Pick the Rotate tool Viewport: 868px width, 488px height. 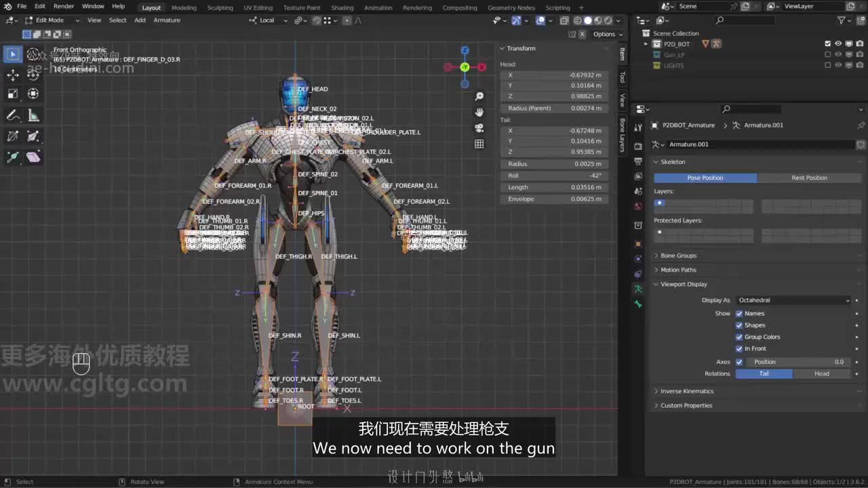(33, 75)
